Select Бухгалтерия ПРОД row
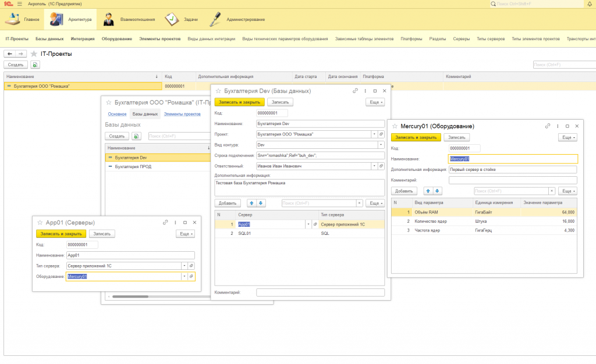Image resolution: width=596 pixels, height=364 pixels. [x=158, y=167]
